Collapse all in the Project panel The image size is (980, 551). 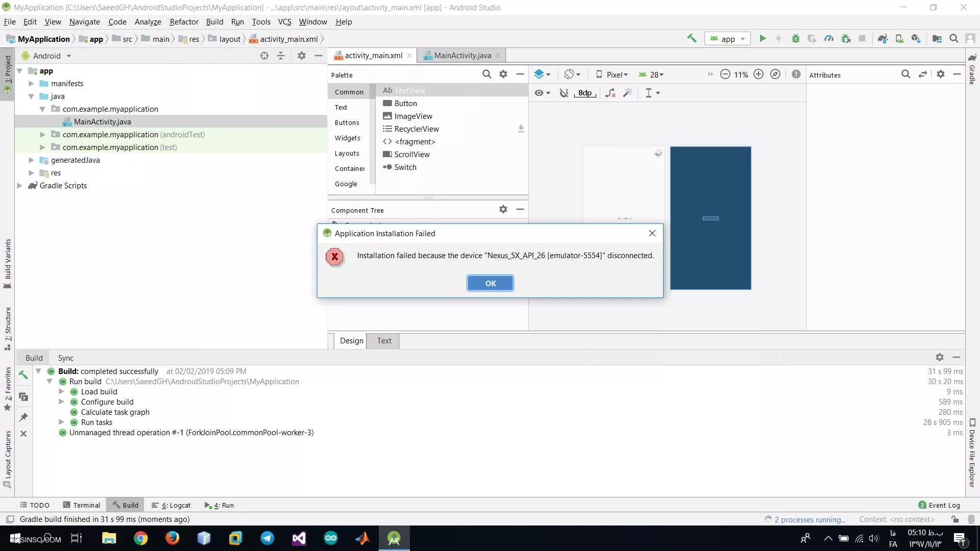[x=281, y=56]
